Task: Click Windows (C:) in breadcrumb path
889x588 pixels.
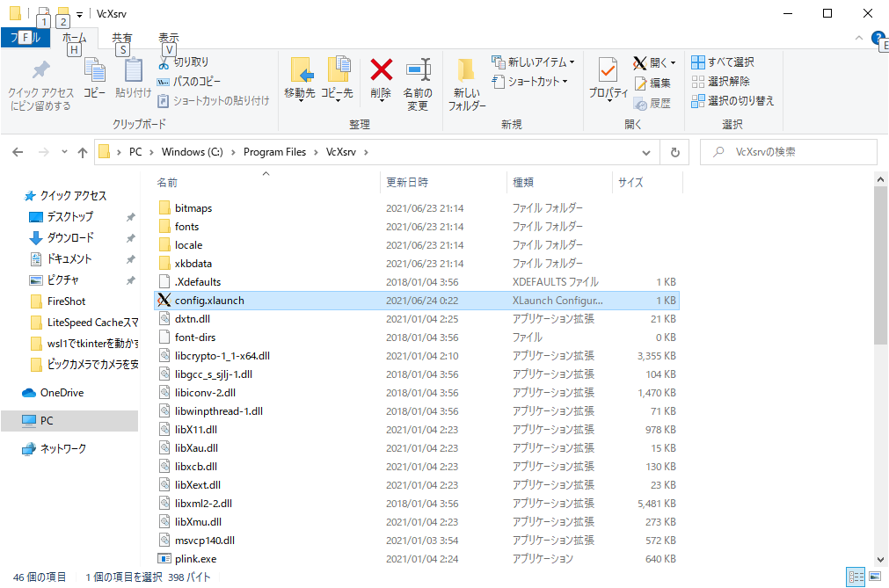Action: click(193, 152)
